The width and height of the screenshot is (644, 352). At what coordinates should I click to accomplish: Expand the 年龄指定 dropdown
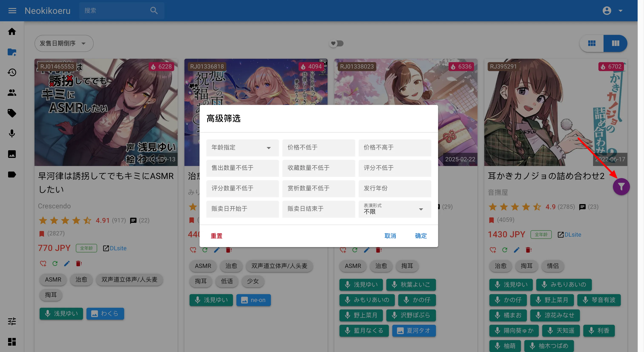pyautogui.click(x=243, y=148)
